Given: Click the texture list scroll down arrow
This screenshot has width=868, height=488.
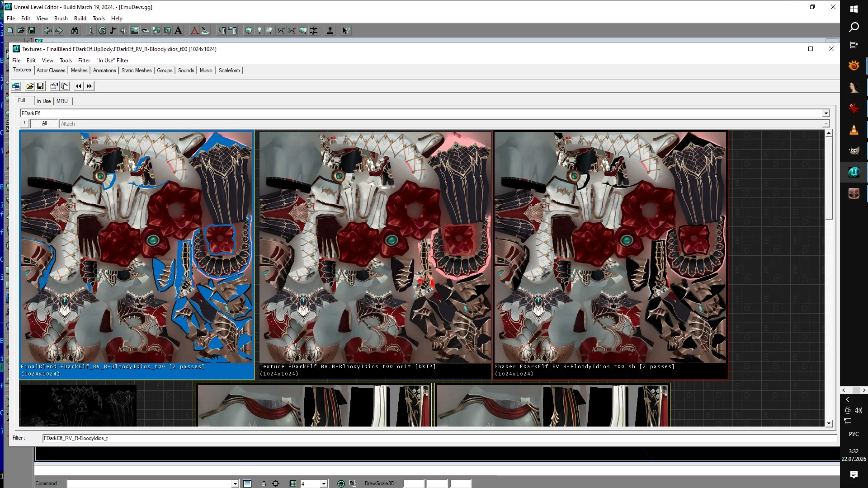Looking at the screenshot, I should 829,423.
